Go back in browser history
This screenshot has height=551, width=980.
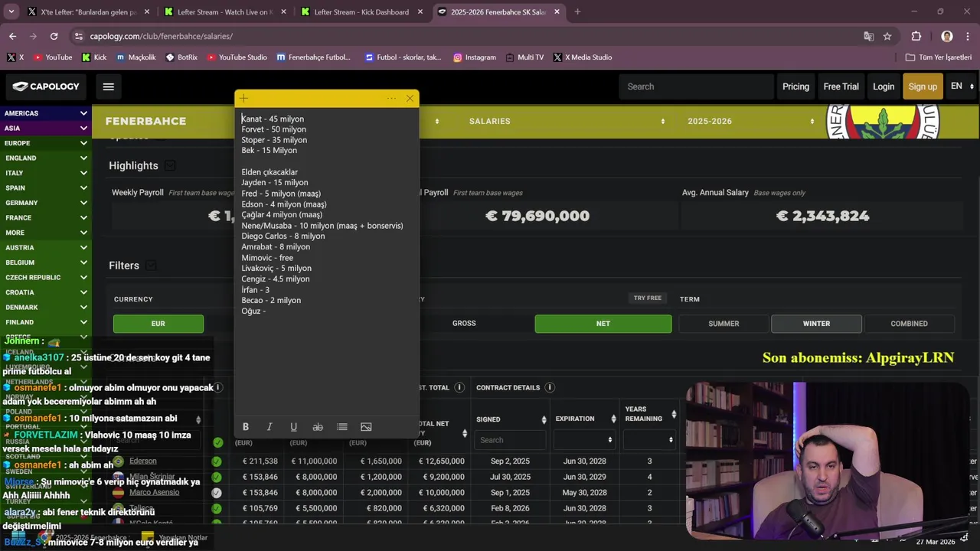[x=12, y=36]
